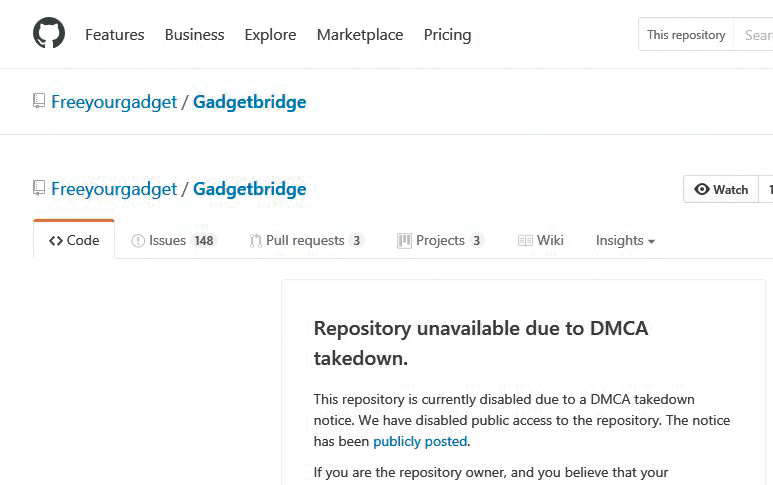Click repository book icon in top breadcrumb
Viewport: 773px width, 485px height.
(39, 101)
